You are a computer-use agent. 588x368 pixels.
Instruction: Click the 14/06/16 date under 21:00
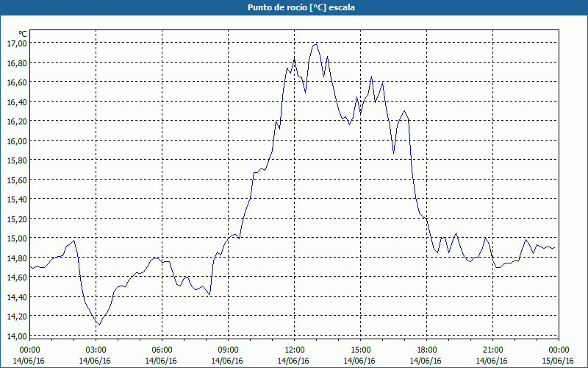(492, 361)
